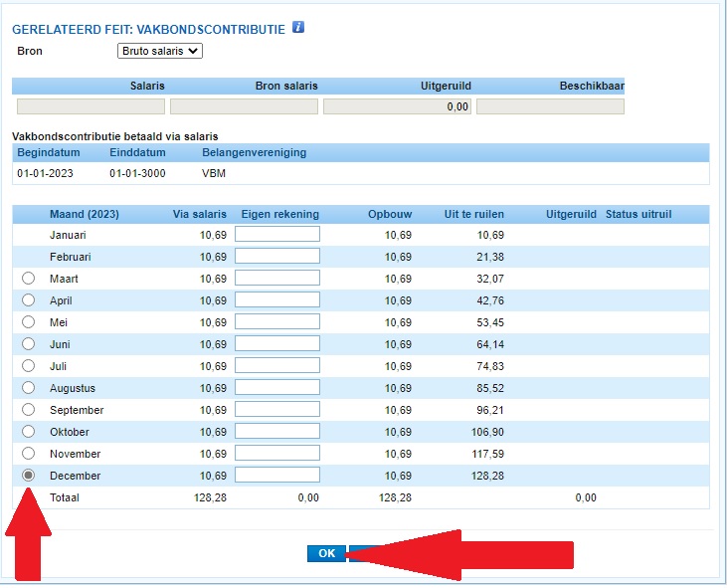Click the Uitgeruild field showing 0,00

[x=398, y=106]
